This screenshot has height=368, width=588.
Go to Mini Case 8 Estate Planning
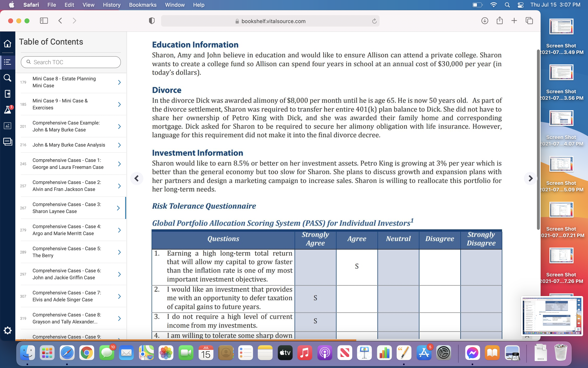pos(64,82)
